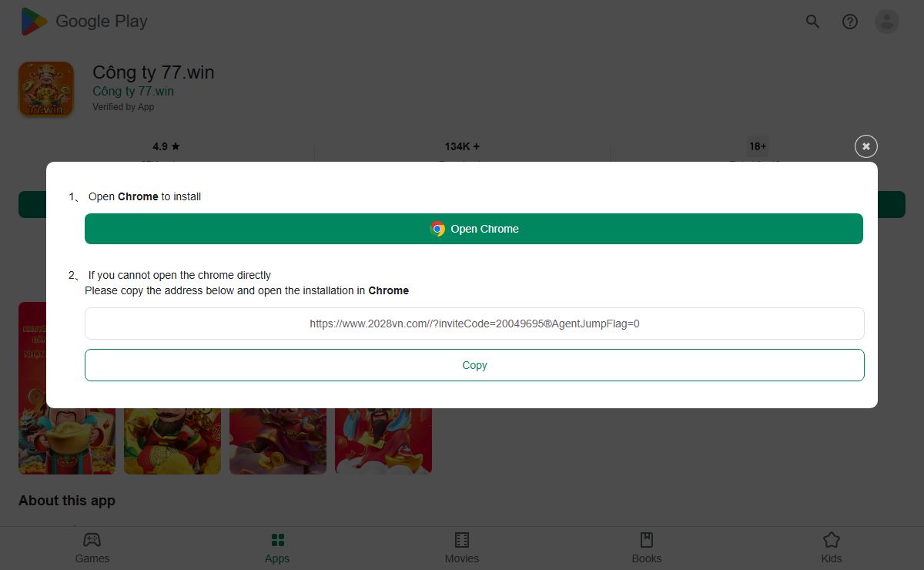Select the 2028vn.com address field
Image resolution: width=924 pixels, height=570 pixels.
(474, 324)
